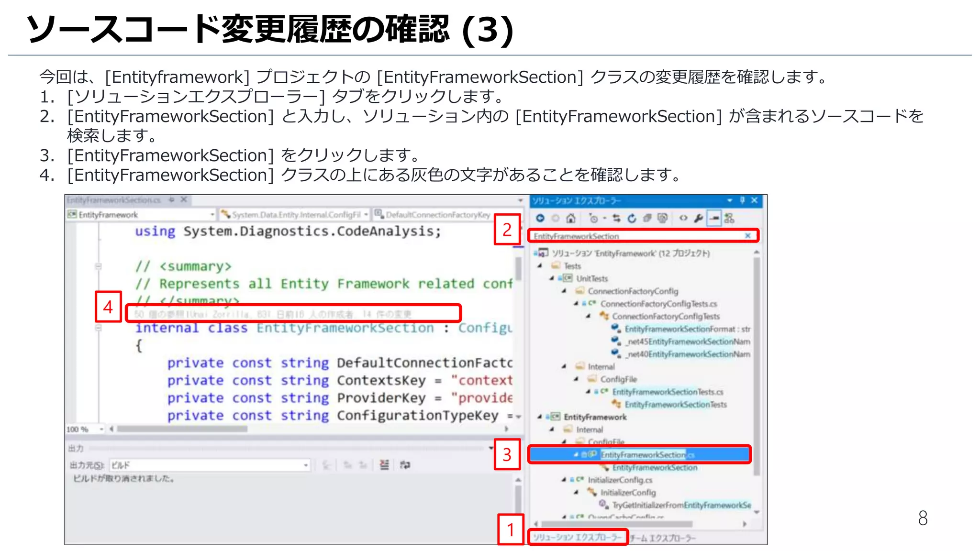Toggle the preview selected items button
This screenshot has height=551, width=980.
click(x=714, y=219)
